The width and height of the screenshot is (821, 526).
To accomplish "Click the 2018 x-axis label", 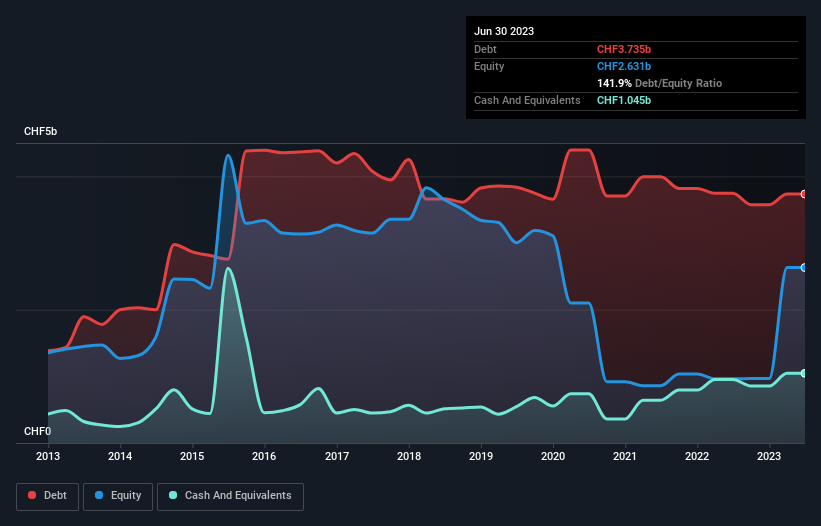I will 409,456.
